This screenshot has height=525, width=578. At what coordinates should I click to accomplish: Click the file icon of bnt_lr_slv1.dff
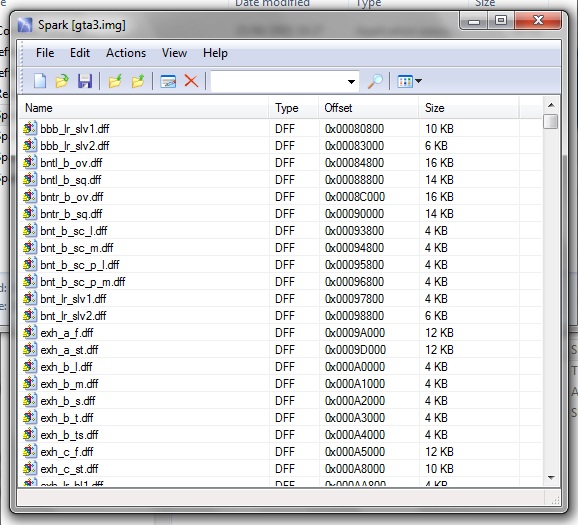point(30,298)
